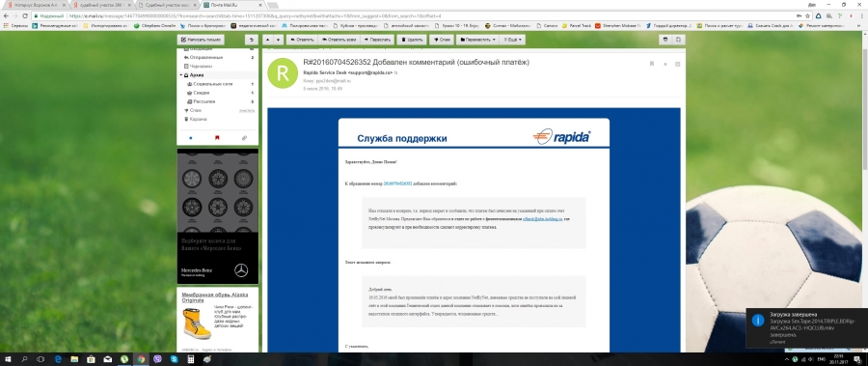Launch Edge from taskbar
The width and height of the screenshot is (868, 366).
click(x=58, y=359)
